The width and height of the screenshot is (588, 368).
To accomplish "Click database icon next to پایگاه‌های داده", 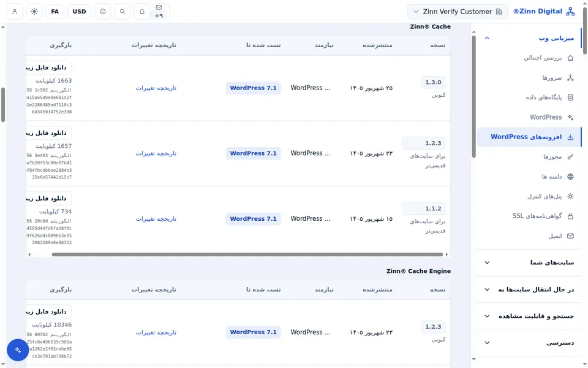I will click(570, 98).
